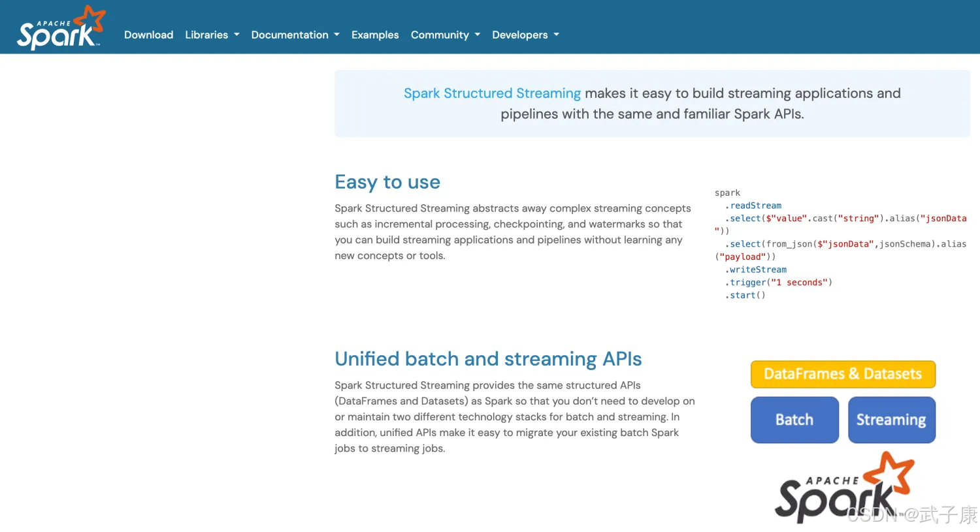Viewport: 980px width, 532px height.
Task: Click the .trigger("1 seconds") code line
Action: click(778, 283)
